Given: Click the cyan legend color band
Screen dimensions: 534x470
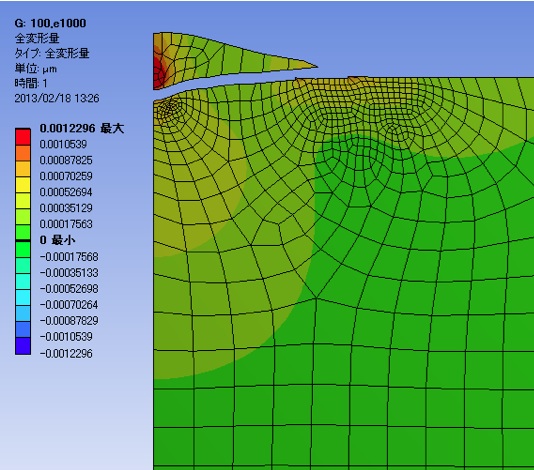Looking at the screenshot, I should tap(23, 297).
